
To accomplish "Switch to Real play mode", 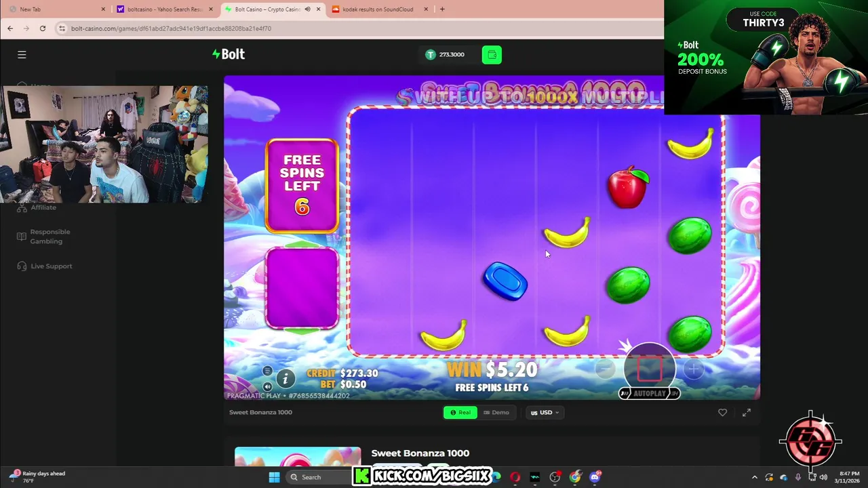I will point(460,412).
